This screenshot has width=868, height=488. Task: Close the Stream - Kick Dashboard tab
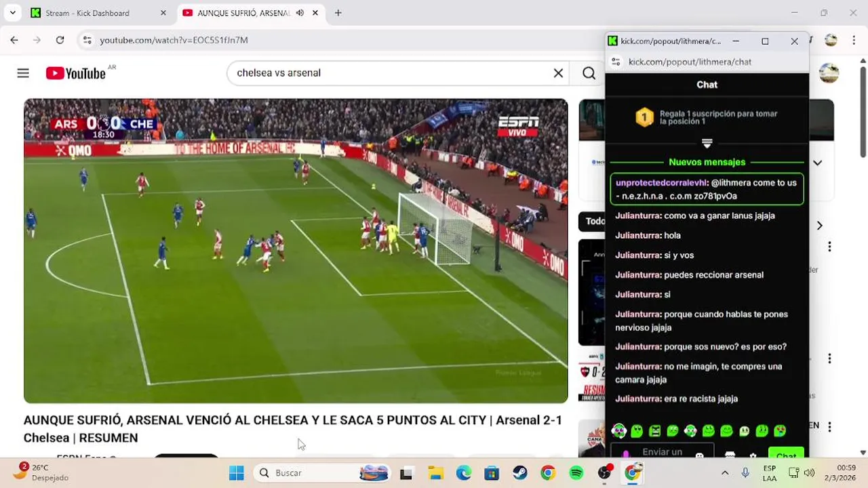click(x=163, y=13)
